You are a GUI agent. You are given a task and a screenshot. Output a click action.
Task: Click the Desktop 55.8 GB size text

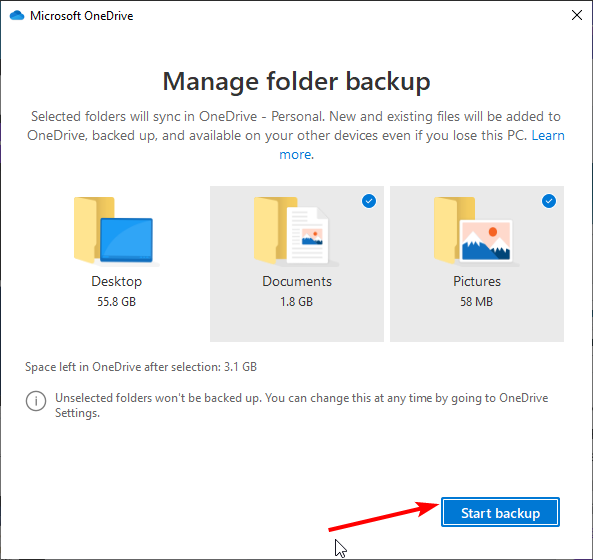point(116,301)
